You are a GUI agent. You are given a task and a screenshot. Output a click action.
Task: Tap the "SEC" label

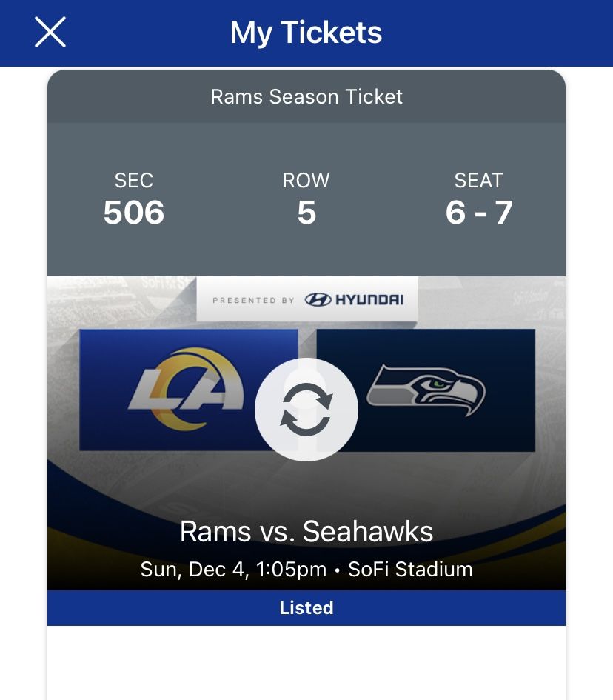[134, 181]
